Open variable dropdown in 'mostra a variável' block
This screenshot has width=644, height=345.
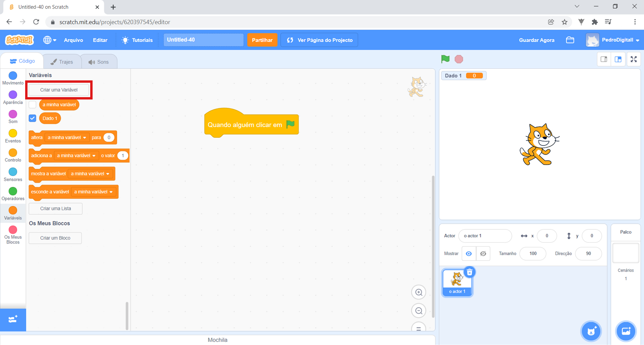[x=90, y=174]
